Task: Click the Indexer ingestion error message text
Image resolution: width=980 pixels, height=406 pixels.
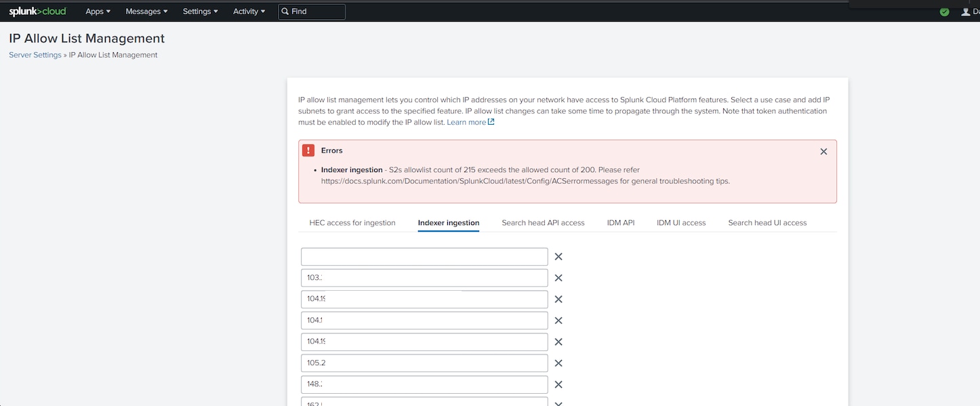Action: click(x=525, y=176)
